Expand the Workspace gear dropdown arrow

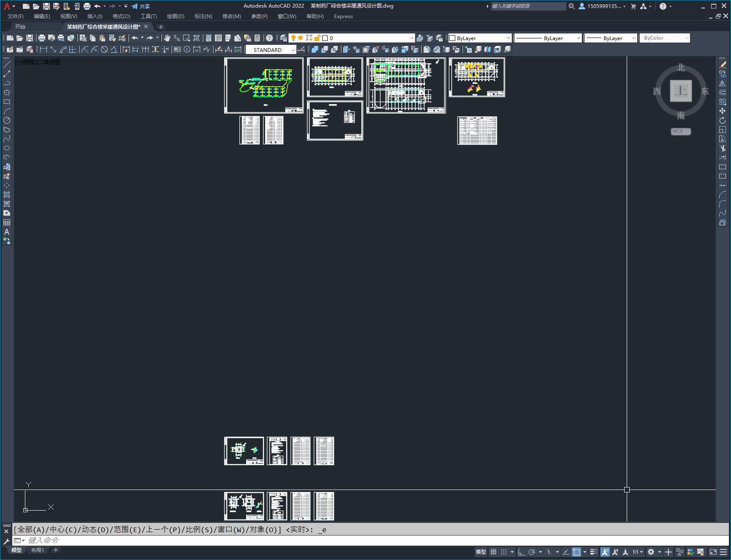pyautogui.click(x=659, y=552)
